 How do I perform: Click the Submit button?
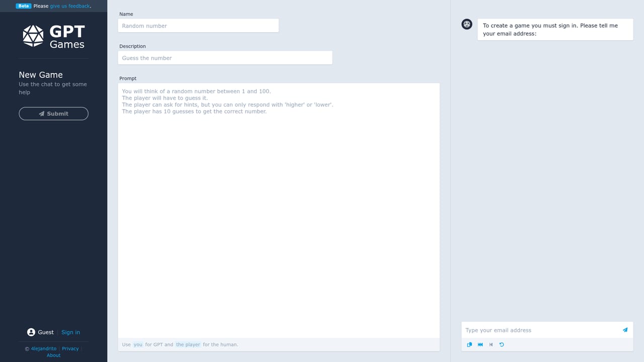(54, 114)
